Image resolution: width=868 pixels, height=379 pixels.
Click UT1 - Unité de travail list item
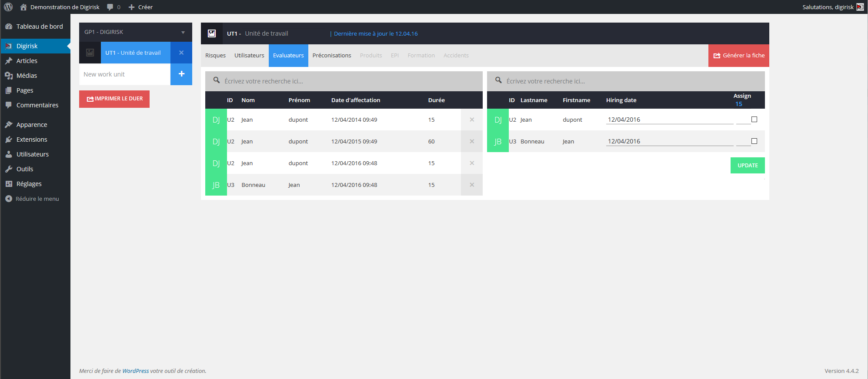click(x=136, y=53)
